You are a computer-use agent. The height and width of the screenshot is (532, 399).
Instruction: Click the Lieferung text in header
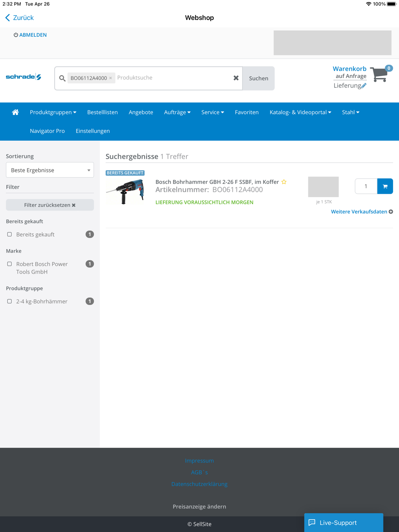tap(347, 85)
